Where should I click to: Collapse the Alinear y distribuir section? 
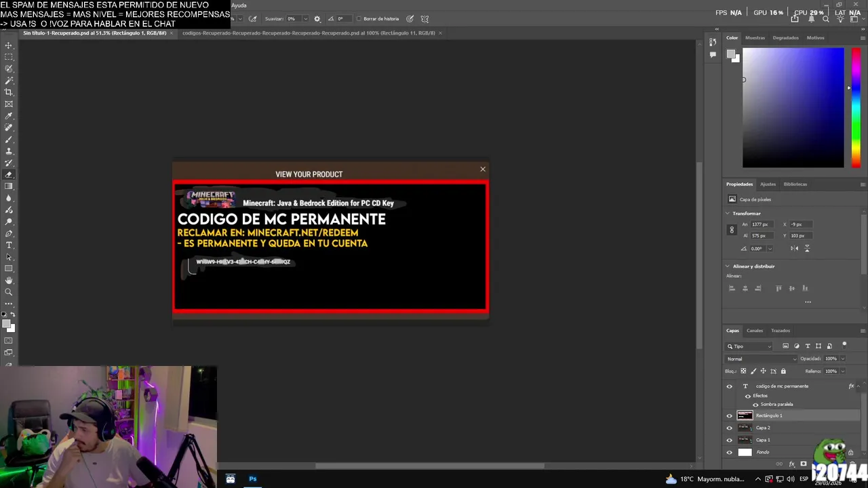(x=728, y=266)
